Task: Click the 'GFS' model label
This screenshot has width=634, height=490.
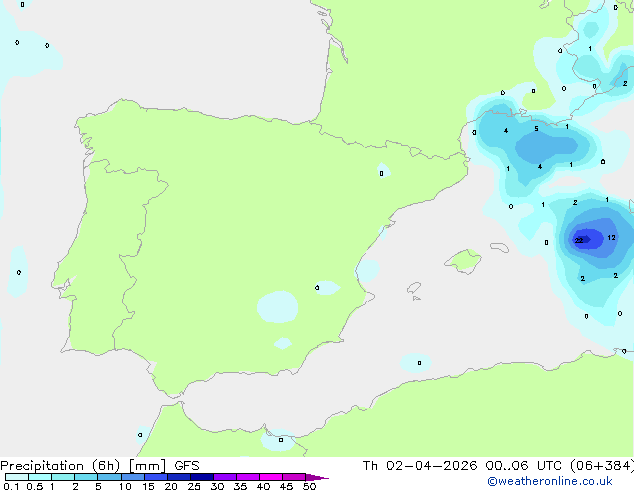Action: click(x=187, y=466)
